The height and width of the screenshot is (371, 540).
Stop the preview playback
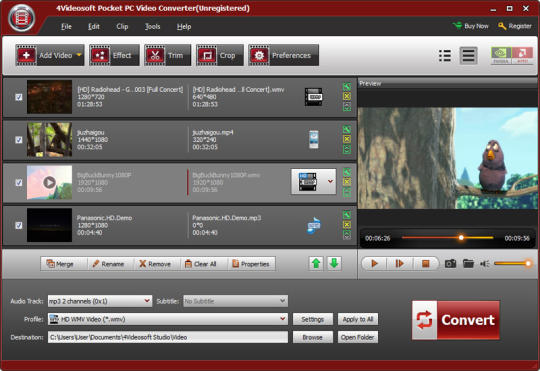(426, 264)
